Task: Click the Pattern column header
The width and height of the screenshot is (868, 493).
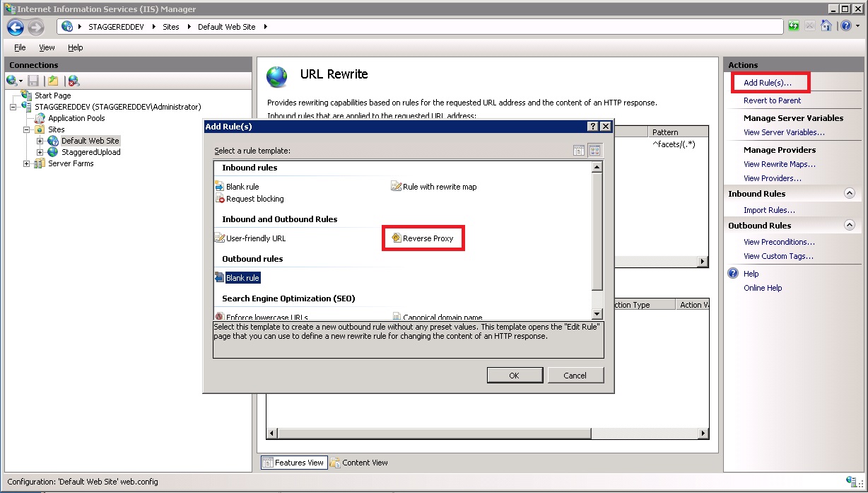Action: 678,132
